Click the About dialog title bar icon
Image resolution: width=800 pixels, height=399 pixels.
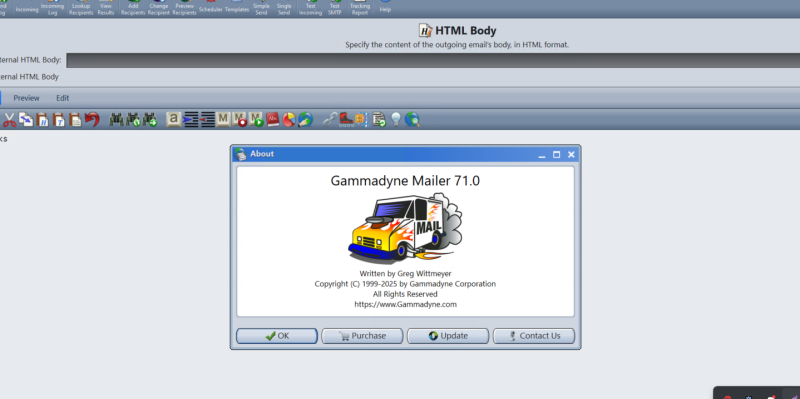point(240,154)
